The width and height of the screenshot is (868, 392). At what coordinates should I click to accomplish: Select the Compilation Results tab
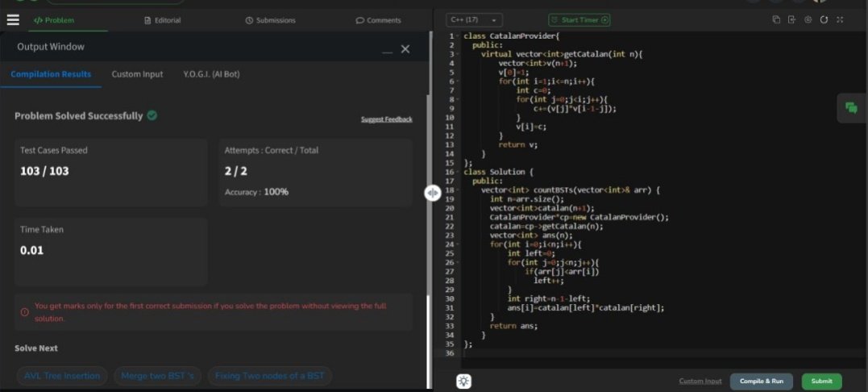(51, 74)
